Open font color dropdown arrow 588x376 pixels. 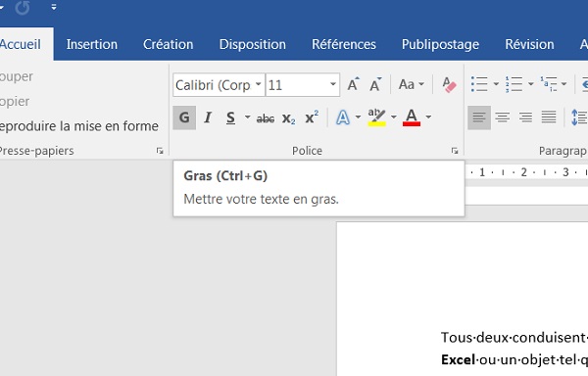point(428,117)
